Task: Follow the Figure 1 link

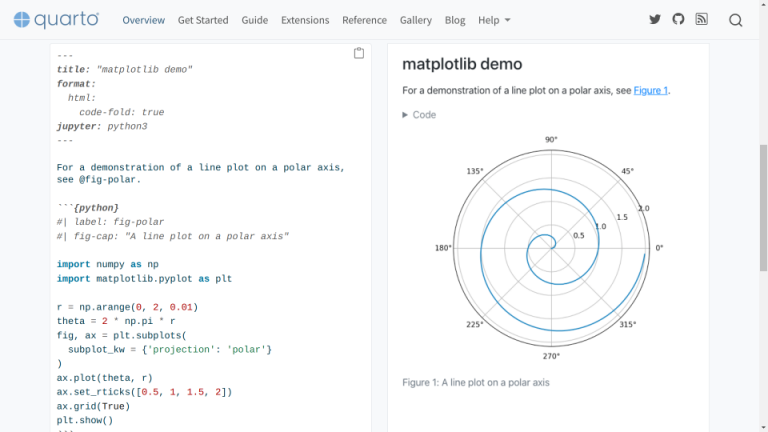Action: tap(650, 91)
